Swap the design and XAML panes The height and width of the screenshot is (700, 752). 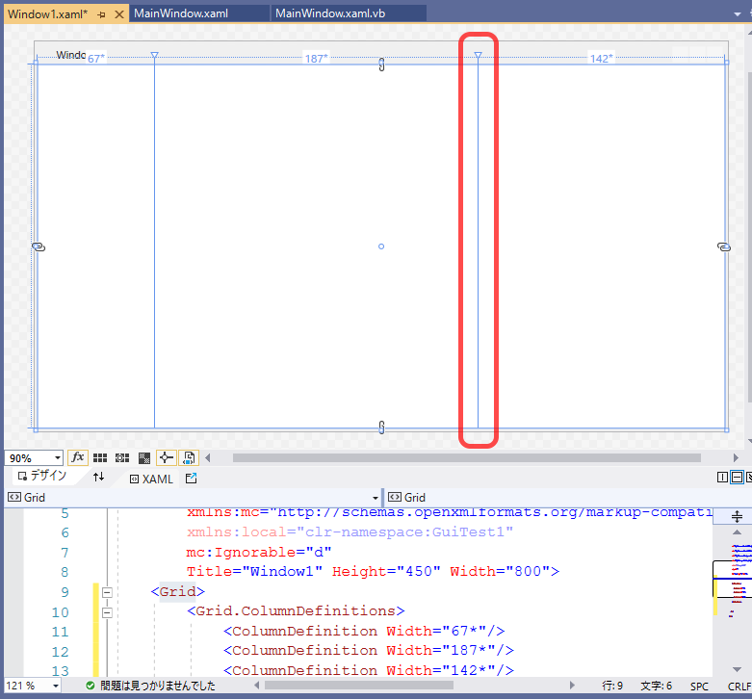[x=99, y=477]
